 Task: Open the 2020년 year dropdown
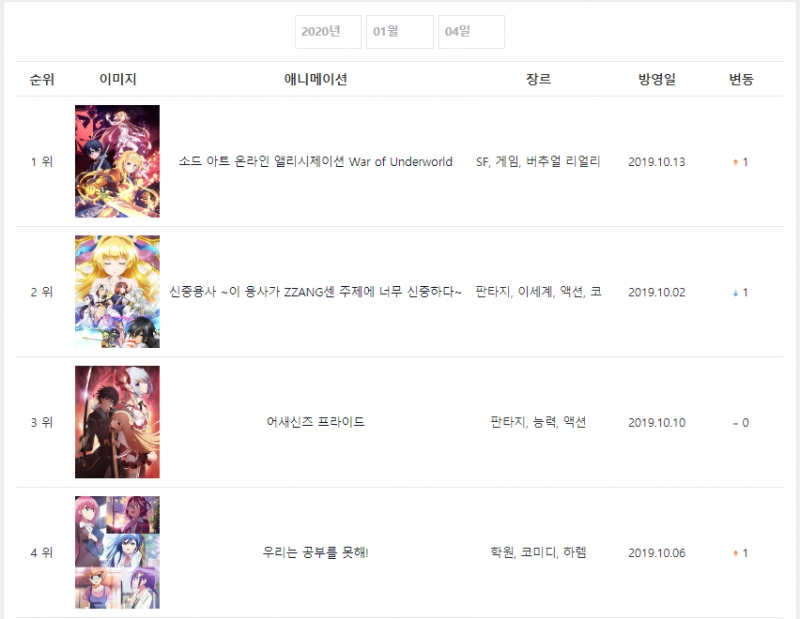(x=328, y=32)
